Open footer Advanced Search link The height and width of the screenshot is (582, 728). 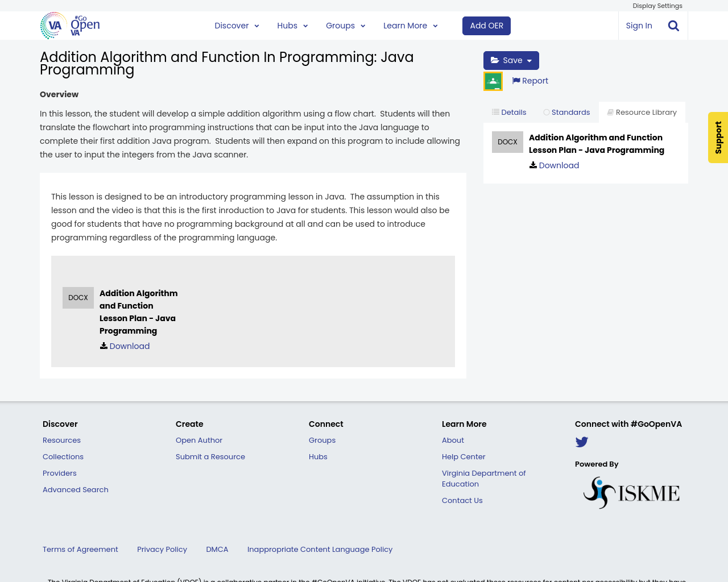[75, 490]
